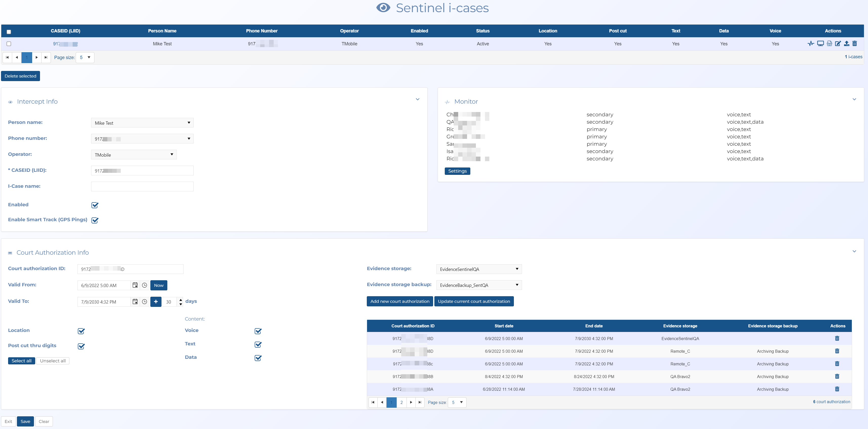This screenshot has height=429, width=868.
Task: Toggle the Enable Smart Track checkbox
Action: [x=95, y=220]
